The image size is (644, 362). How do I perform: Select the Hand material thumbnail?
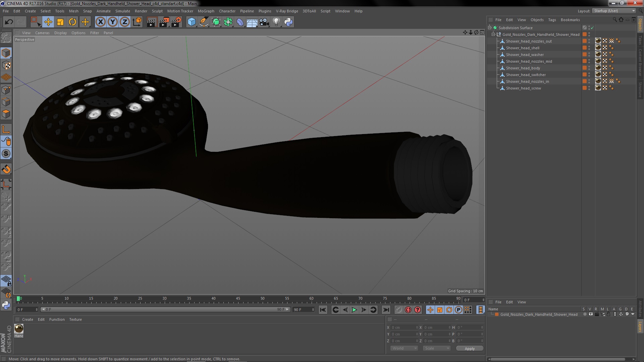tap(19, 328)
